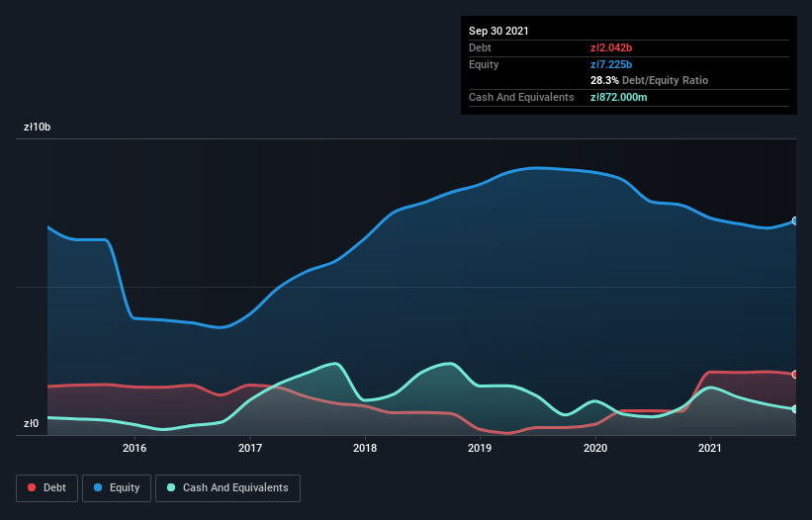
Task: Click the zł2.042b debt value
Action: [x=611, y=47]
